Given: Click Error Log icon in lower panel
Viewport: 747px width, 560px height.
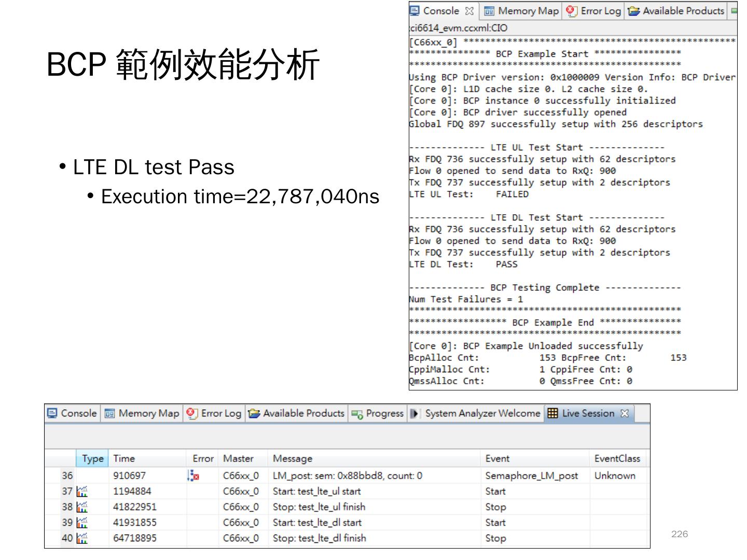Looking at the screenshot, I should [x=192, y=413].
